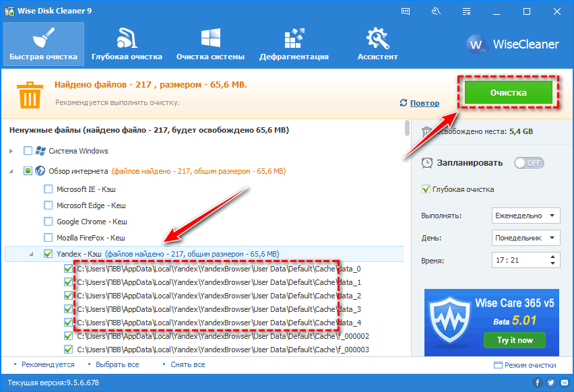Open the title bar menu lines icon
574x392 pixels.
tap(465, 11)
